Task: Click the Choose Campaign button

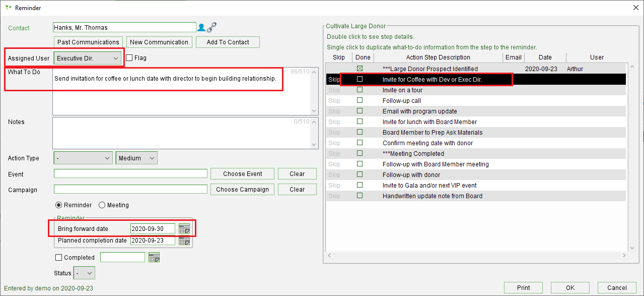Action: point(243,190)
